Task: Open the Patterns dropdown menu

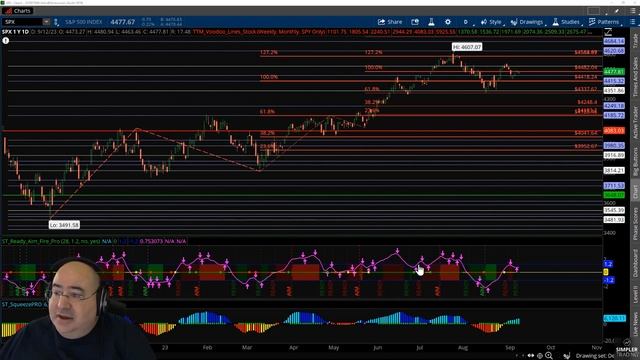Action: 604,22
